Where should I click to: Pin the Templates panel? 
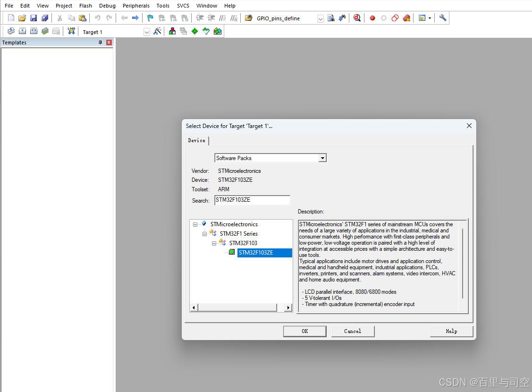click(100, 43)
